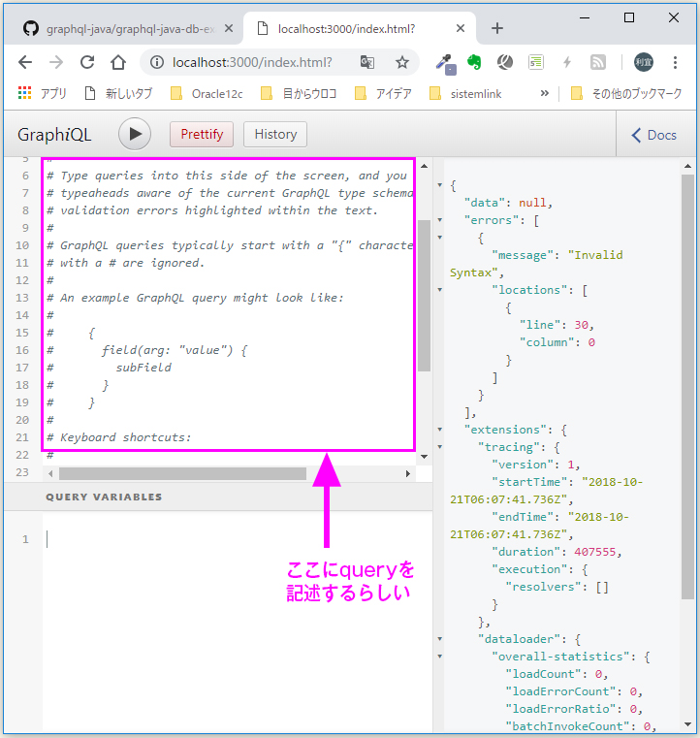Click the "# Keyboard shortcuts:" comment line

[x=119, y=437]
